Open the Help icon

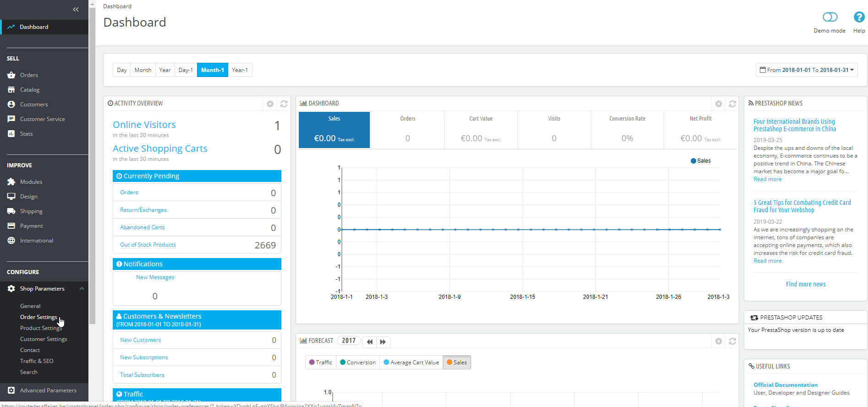[x=859, y=17]
